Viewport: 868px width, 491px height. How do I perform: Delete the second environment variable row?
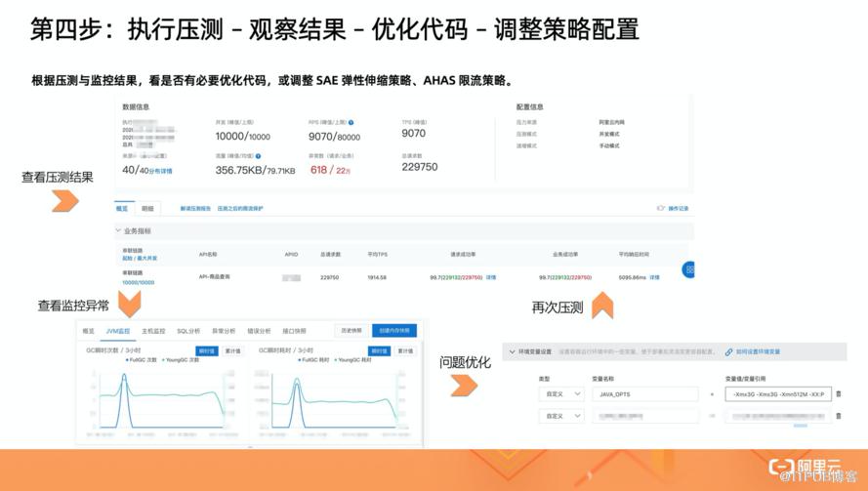(838, 416)
